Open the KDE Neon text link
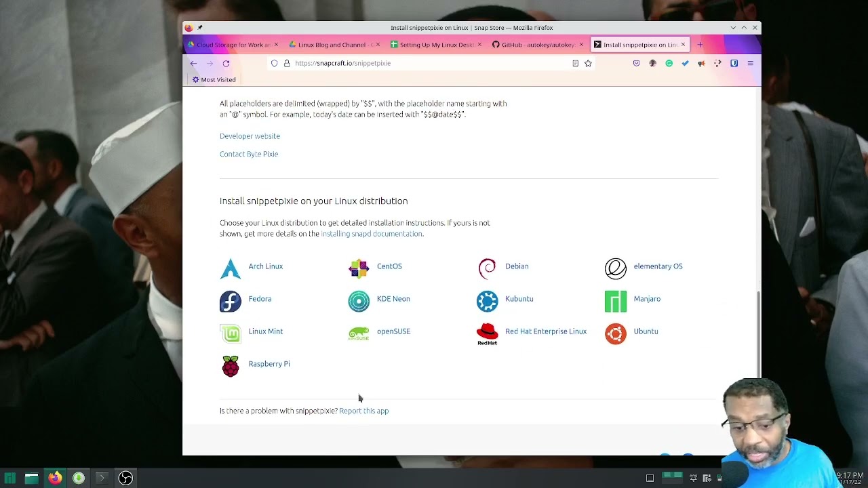Screen dimensions: 868x488 coord(393,299)
